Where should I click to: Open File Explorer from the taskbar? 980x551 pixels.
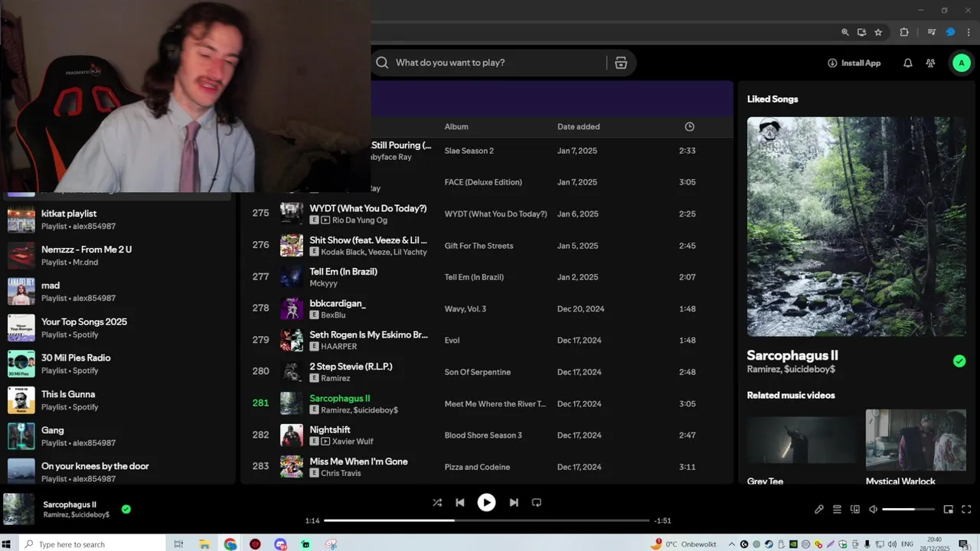[204, 544]
